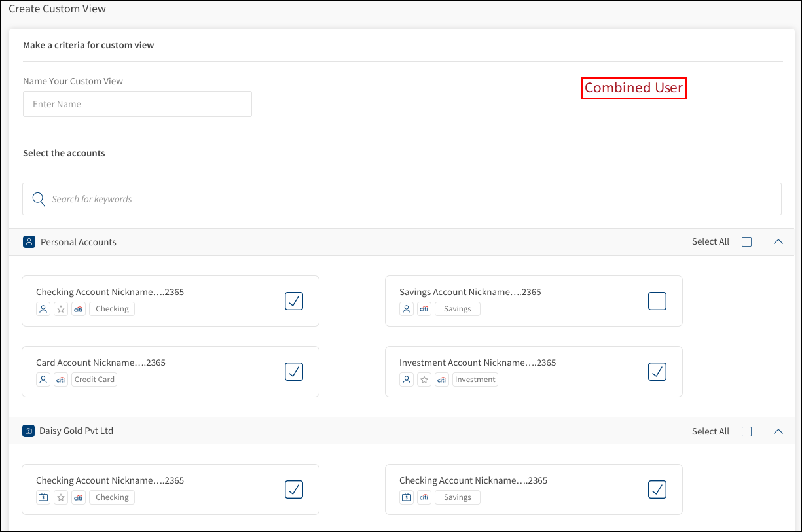802x532 pixels.
Task: Click star icon on Investment Account card
Action: click(424, 380)
